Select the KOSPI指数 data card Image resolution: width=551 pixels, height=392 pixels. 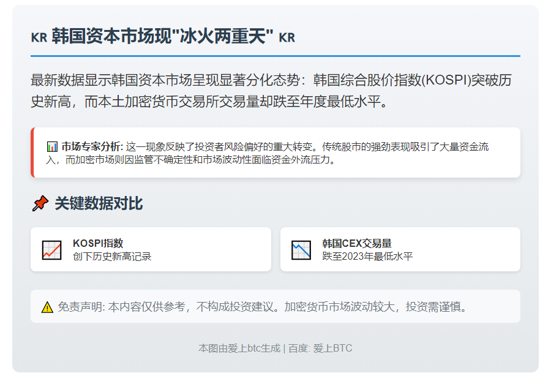click(151, 249)
